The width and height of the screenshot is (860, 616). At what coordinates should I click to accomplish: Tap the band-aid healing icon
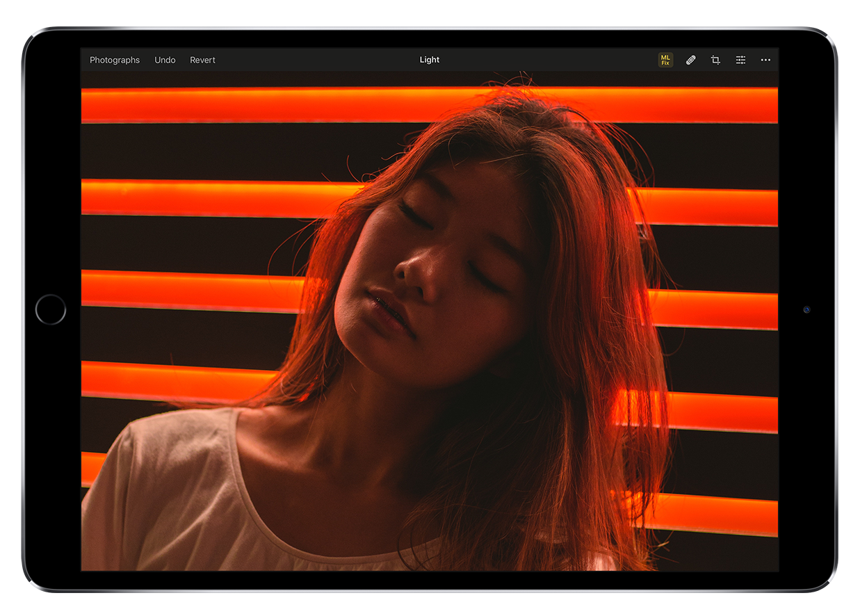tap(690, 60)
